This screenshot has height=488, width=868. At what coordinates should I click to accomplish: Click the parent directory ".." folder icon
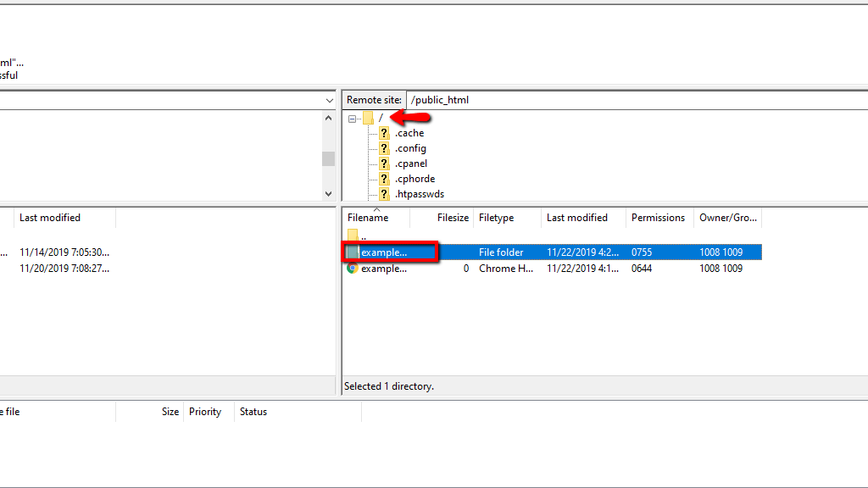[x=353, y=236]
